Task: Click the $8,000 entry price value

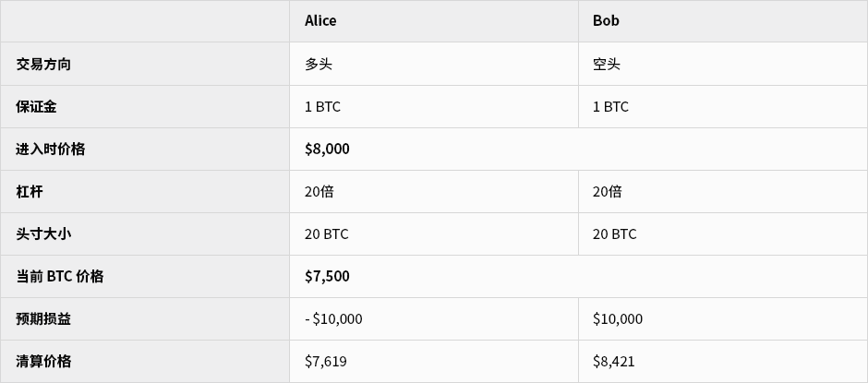Action: tap(327, 150)
